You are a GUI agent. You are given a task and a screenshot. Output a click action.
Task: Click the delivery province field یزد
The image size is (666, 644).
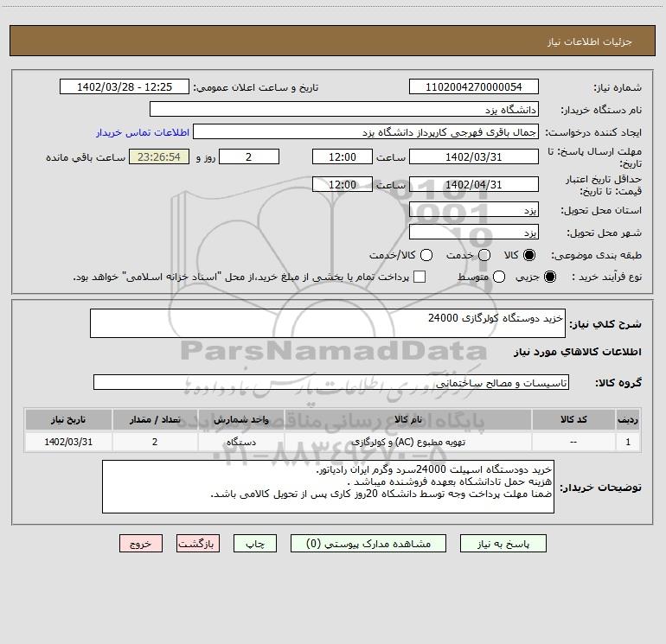[474, 210]
